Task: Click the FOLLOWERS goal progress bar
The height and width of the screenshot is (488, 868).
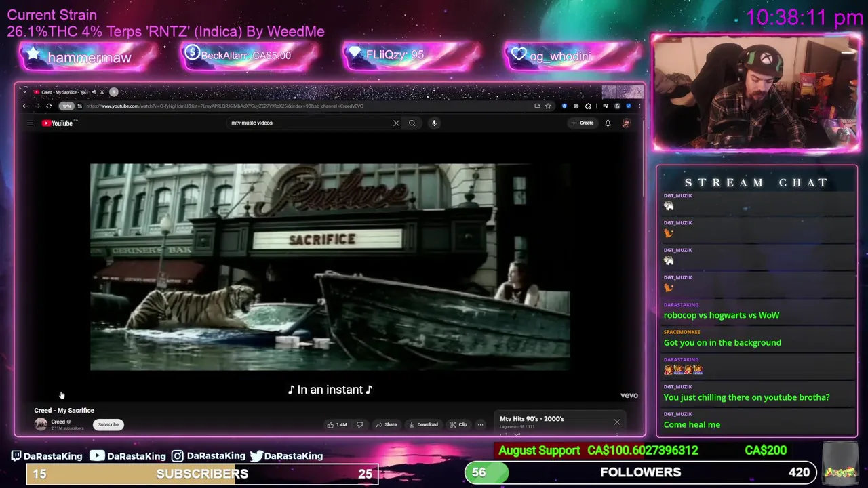Action: tap(641, 472)
